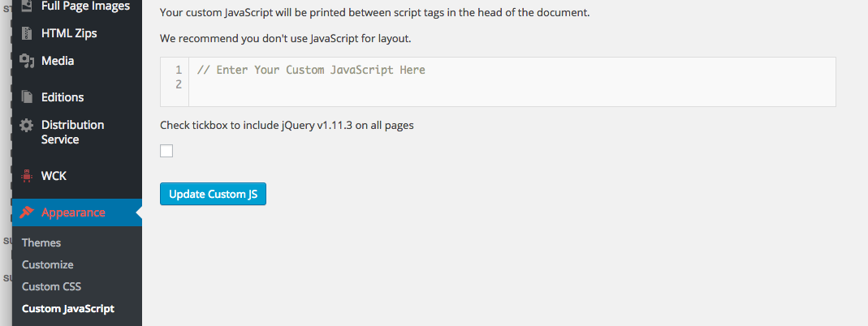Select the HTML Zips menu label
This screenshot has height=326, width=868.
coord(69,33)
